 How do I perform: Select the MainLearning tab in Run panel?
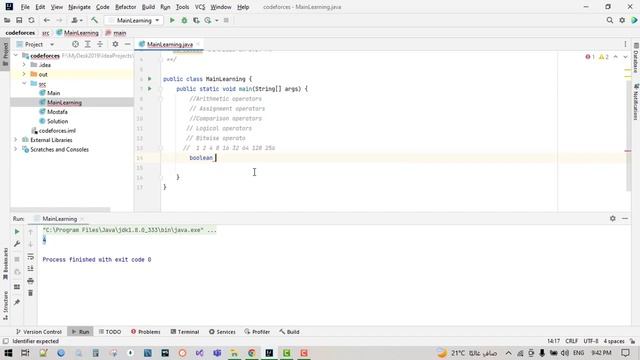pyautogui.click(x=60, y=219)
